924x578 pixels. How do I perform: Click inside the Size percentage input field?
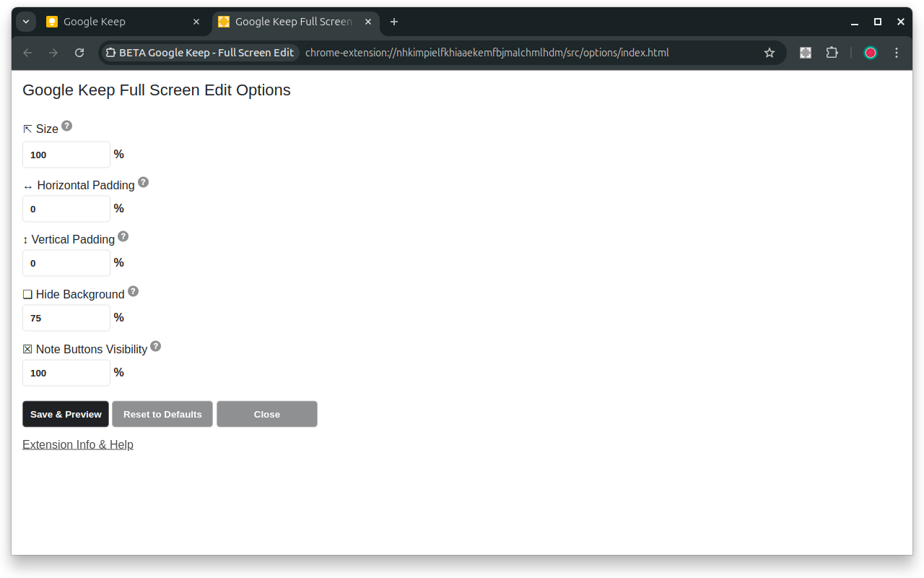click(66, 155)
